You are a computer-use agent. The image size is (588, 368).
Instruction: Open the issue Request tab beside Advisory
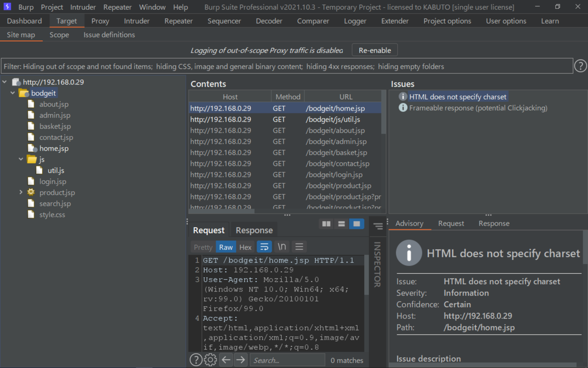451,223
